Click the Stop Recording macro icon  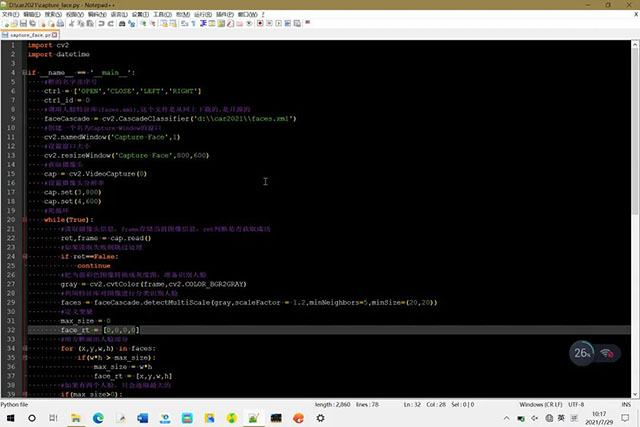tap(269, 24)
